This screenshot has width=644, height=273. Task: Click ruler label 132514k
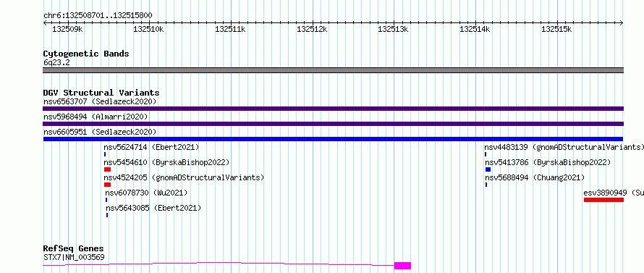[x=475, y=29]
